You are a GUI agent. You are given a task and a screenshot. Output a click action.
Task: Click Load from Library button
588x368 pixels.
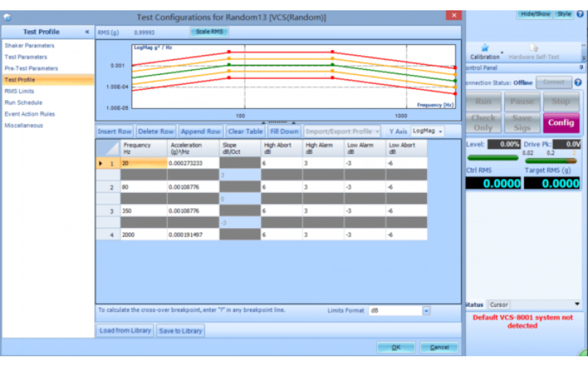pos(125,331)
